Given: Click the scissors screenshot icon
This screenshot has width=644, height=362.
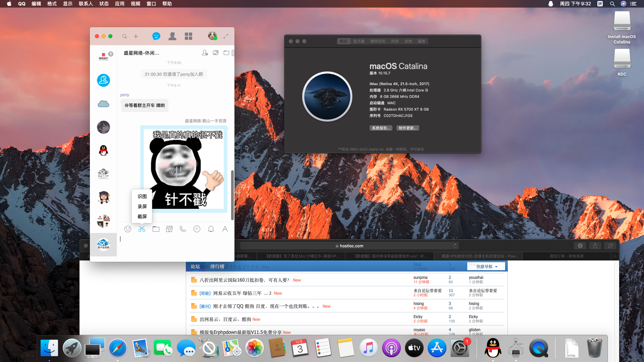Looking at the screenshot, I should (142, 229).
